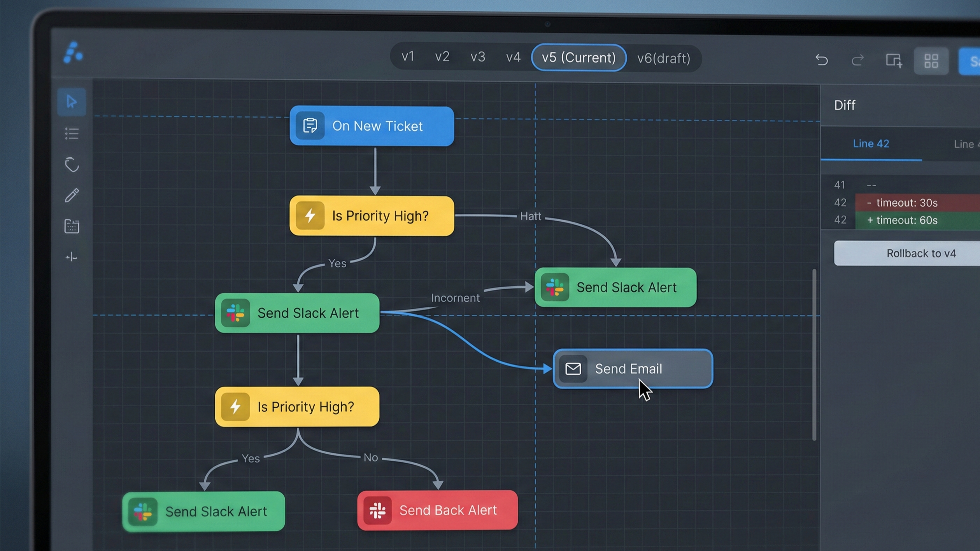Click the history rotate icon in sidebar
This screenshot has height=551, width=980.
72,164
